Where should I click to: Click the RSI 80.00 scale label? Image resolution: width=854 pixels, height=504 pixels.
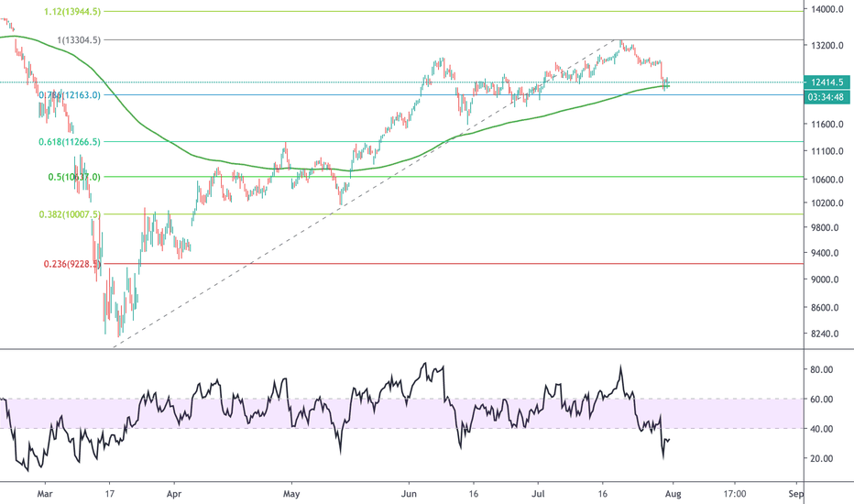pyautogui.click(x=822, y=369)
